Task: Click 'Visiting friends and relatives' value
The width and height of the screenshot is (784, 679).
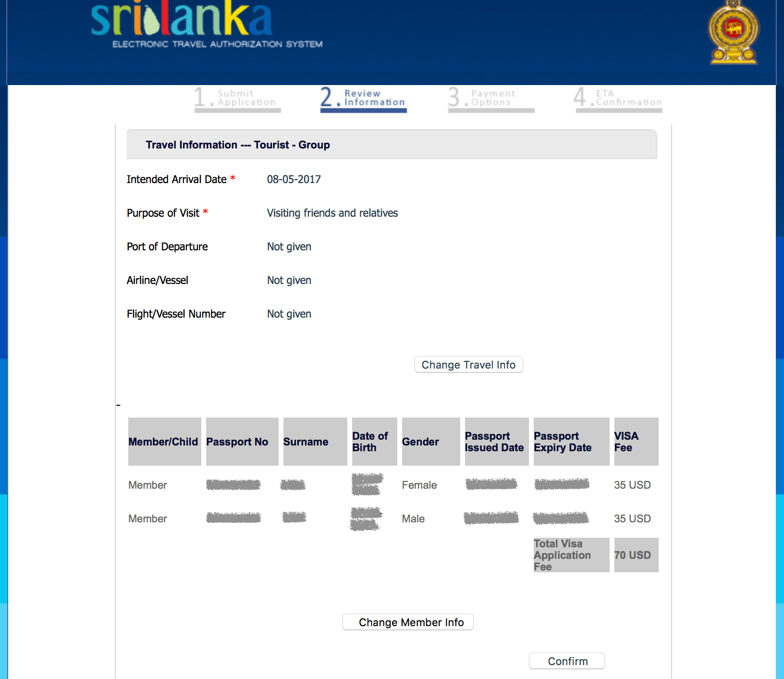Action: pyautogui.click(x=332, y=213)
